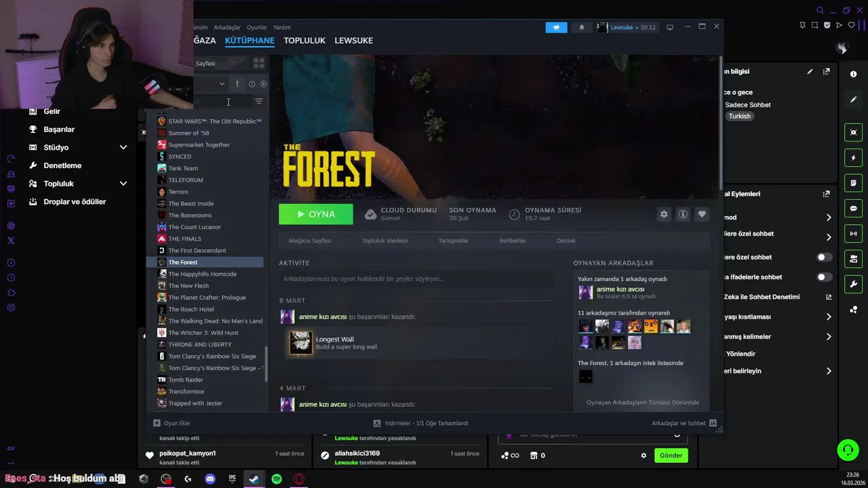Open Discord from taskbar
The height and width of the screenshot is (488, 868).
(210, 479)
